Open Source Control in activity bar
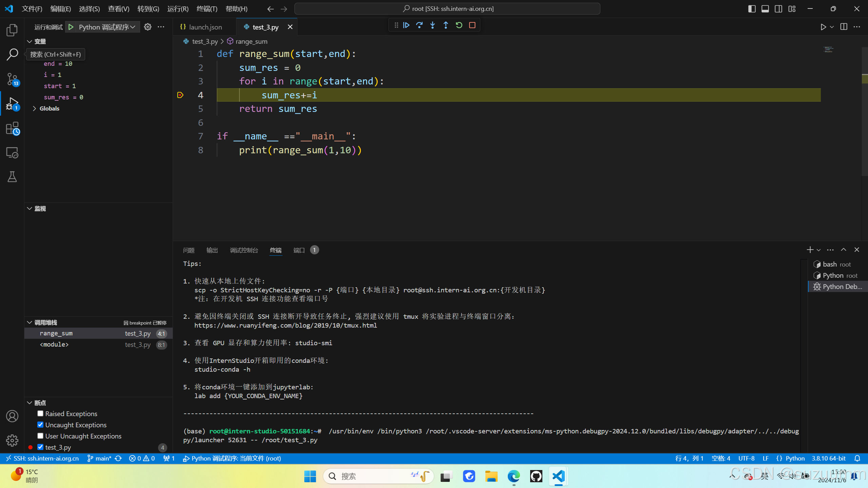 (12, 79)
